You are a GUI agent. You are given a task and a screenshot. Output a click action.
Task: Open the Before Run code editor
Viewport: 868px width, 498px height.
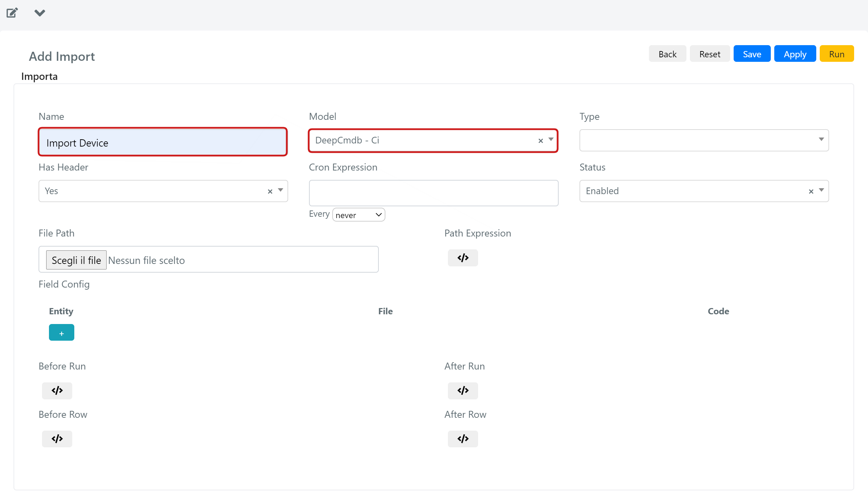click(x=57, y=391)
